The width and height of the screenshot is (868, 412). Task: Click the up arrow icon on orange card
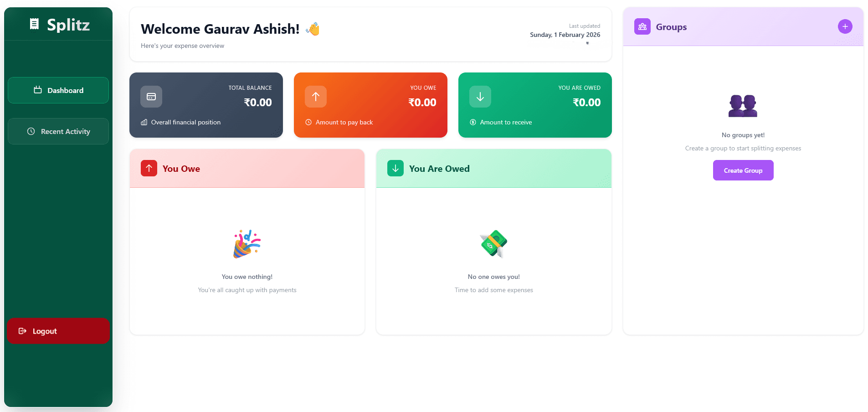(x=316, y=97)
